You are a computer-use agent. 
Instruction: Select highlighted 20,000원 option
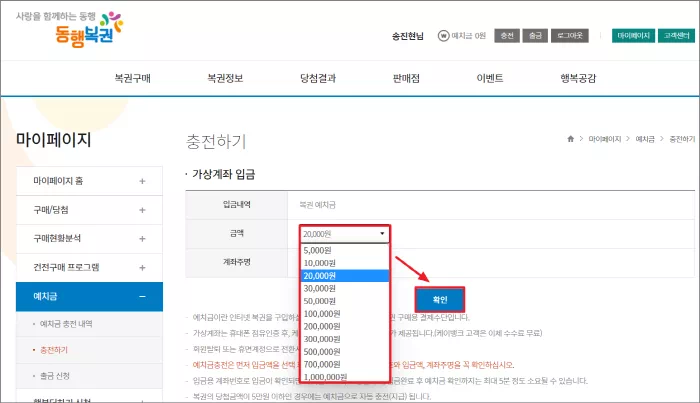(x=345, y=276)
